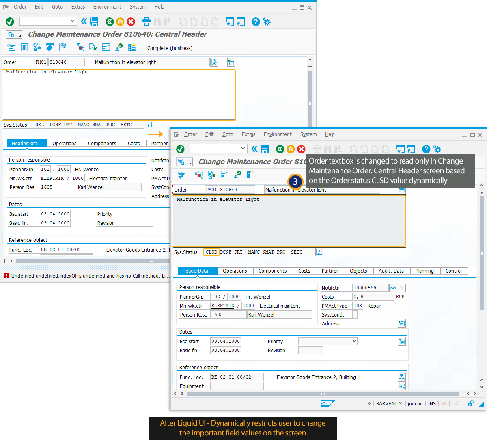Viewport: 487px width, 448px height.
Task: Click red Cancel icon in back window
Action: pos(131,22)
